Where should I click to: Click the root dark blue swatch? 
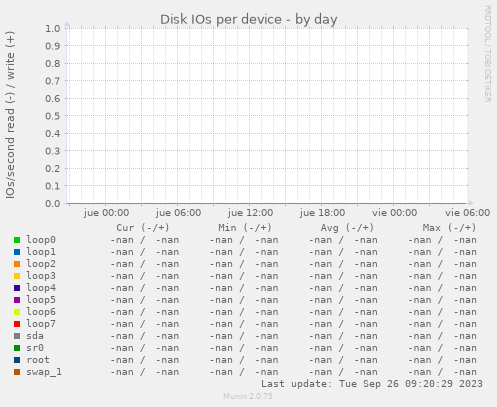[x=17, y=360]
